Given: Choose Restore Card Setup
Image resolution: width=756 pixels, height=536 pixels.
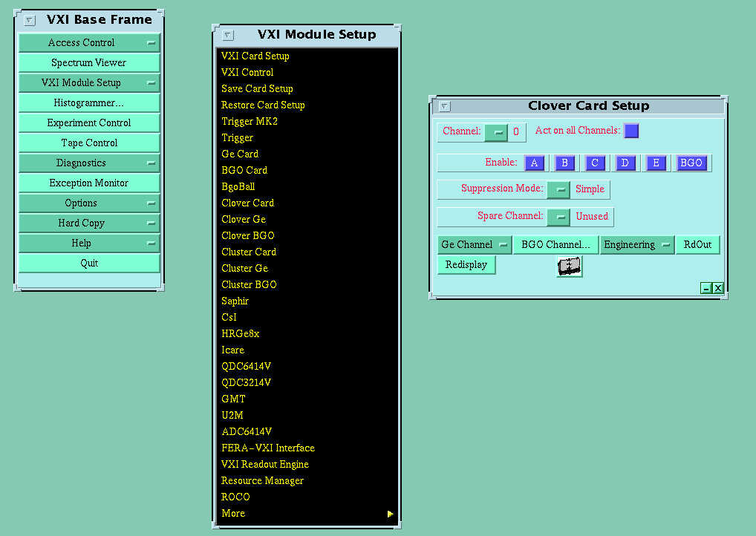Looking at the screenshot, I should tap(307, 105).
